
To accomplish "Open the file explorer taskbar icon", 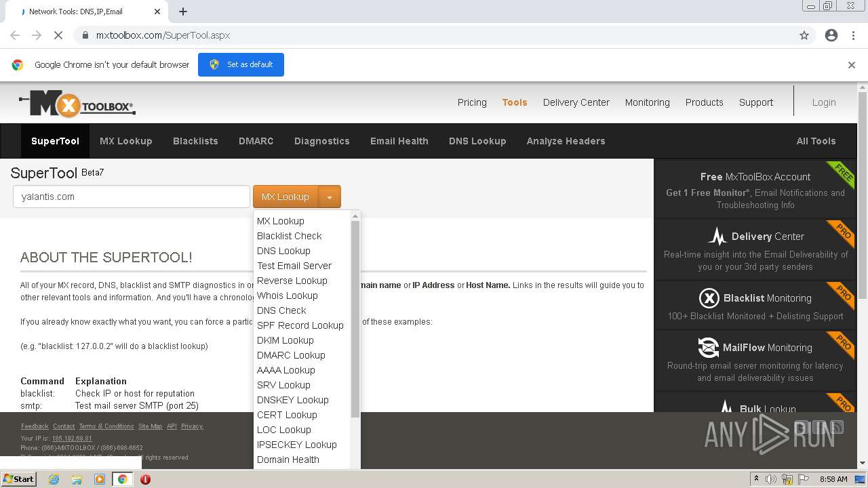I will point(77,479).
